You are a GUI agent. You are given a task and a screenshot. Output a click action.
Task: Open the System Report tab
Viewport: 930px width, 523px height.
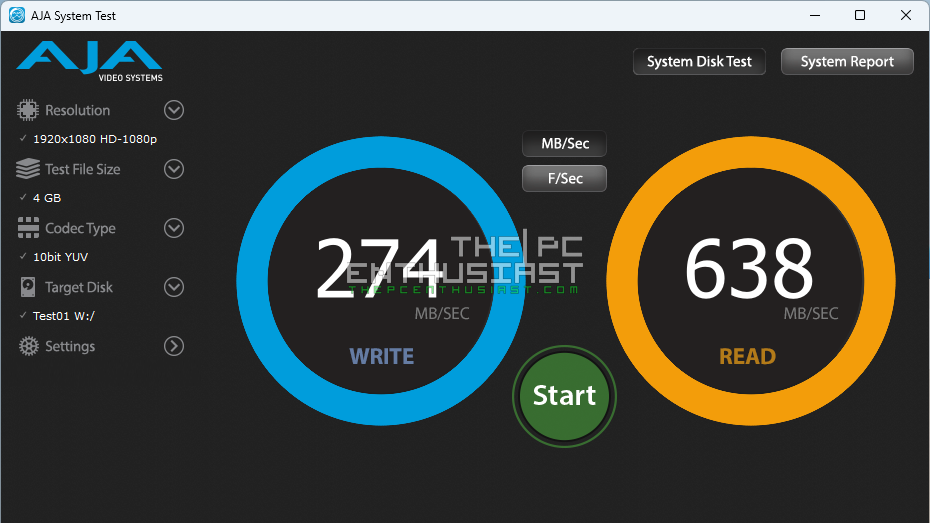click(x=847, y=62)
